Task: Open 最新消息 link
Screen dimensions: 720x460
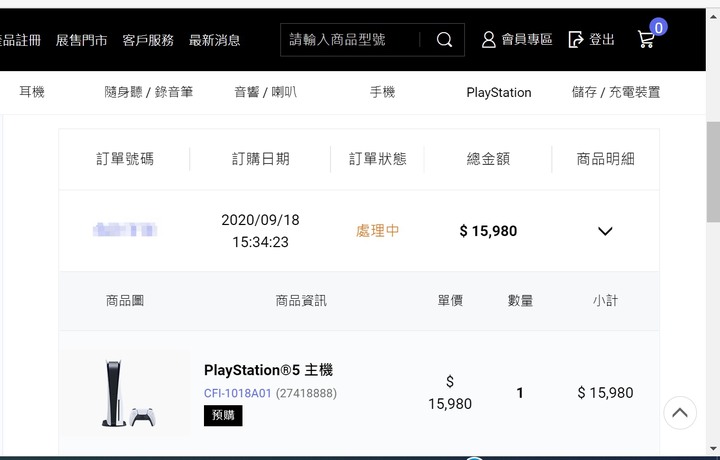Action: [214, 40]
